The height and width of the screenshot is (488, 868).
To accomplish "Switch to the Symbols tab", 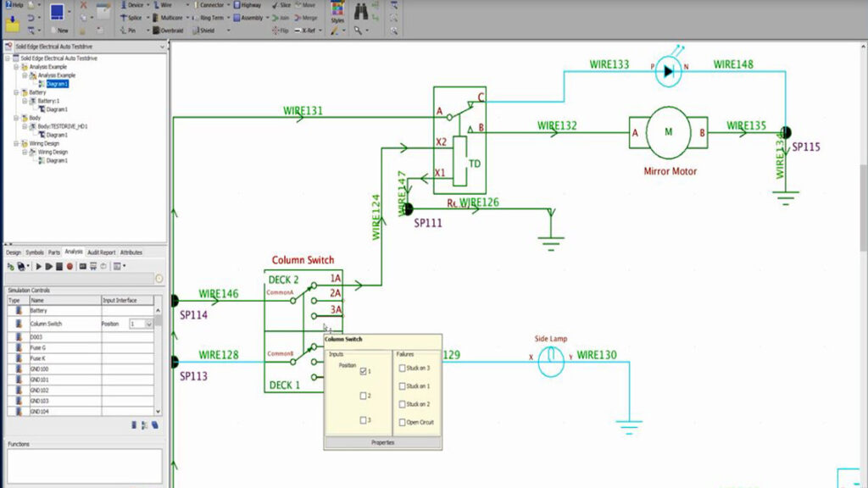I will (x=35, y=252).
